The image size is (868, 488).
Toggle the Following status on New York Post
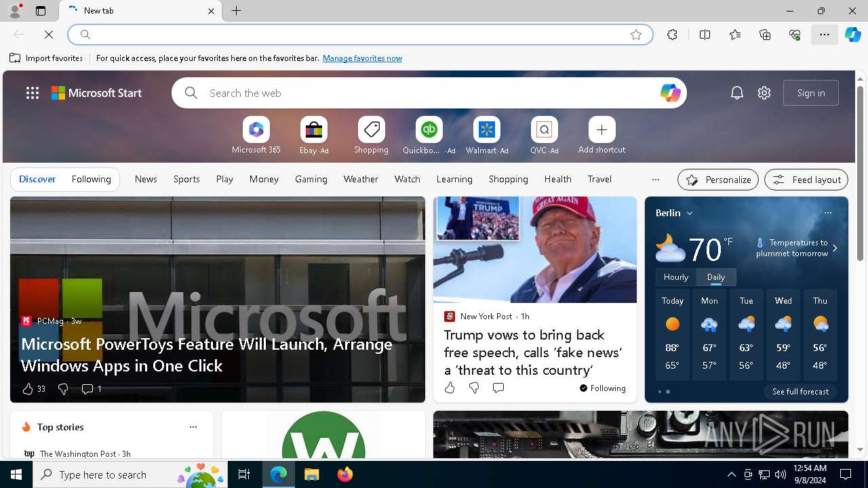pyautogui.click(x=602, y=388)
